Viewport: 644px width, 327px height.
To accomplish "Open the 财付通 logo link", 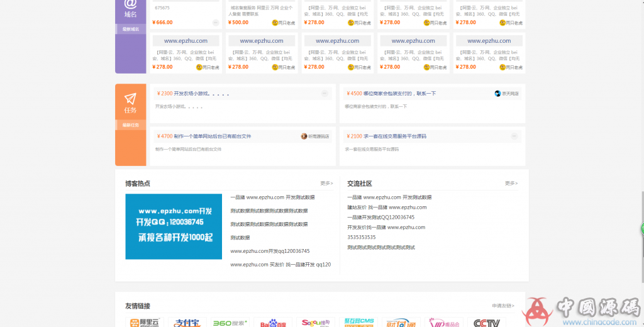I will coord(401,323).
